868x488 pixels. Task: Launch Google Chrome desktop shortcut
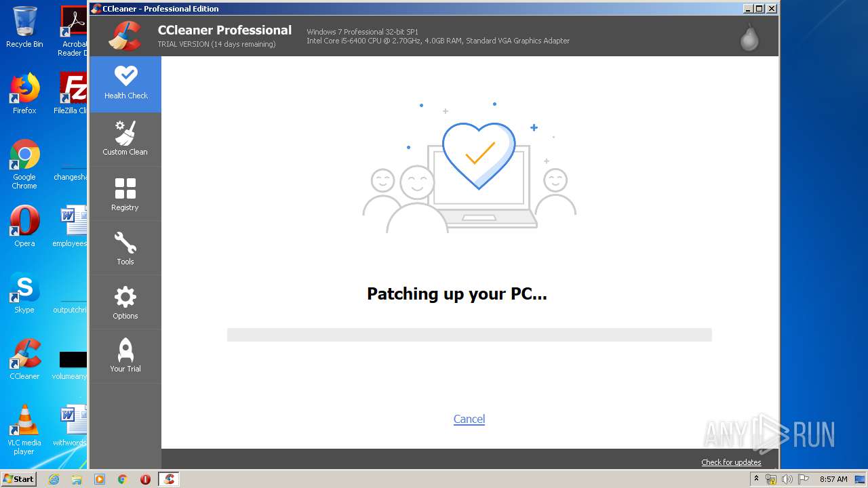click(24, 164)
